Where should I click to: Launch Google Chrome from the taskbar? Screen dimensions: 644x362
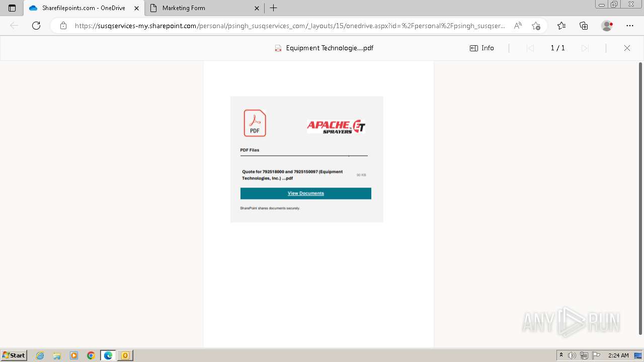[91, 355]
